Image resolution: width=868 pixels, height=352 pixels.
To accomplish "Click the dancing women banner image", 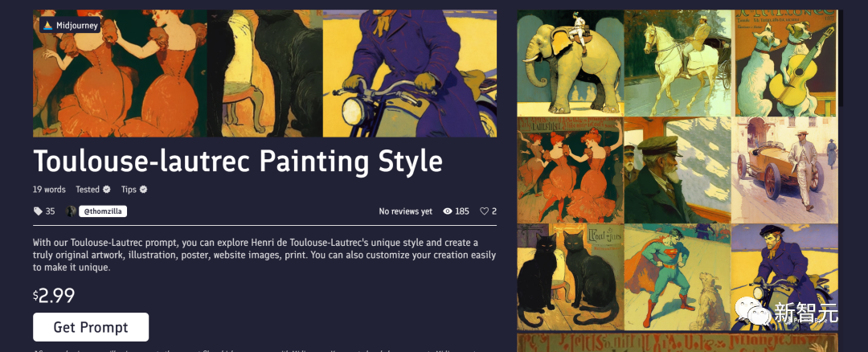I will [120, 73].
